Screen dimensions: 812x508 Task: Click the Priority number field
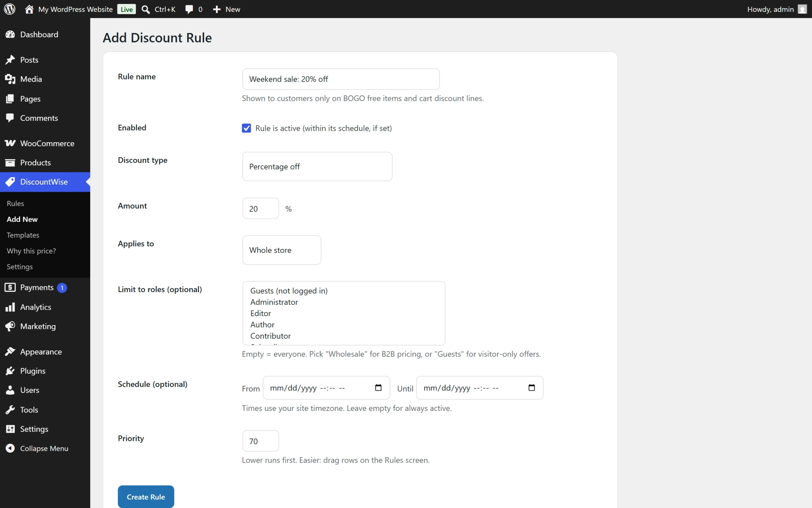pyautogui.click(x=260, y=441)
